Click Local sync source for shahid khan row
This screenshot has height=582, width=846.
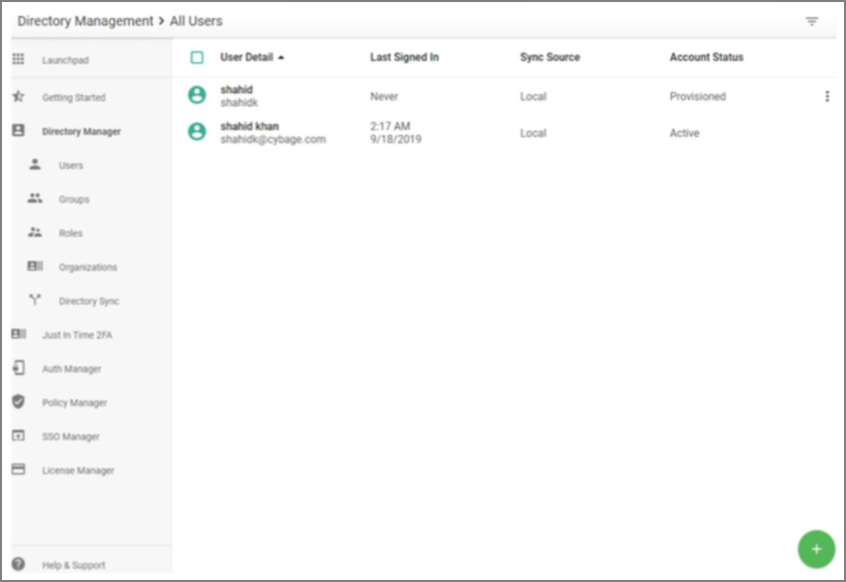pyautogui.click(x=533, y=133)
